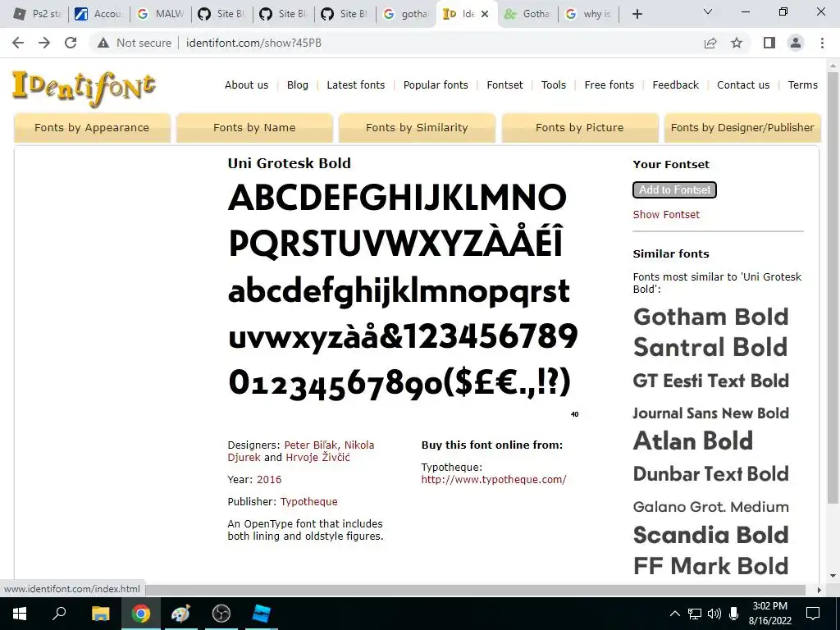Click the year 2016 link

click(x=269, y=479)
